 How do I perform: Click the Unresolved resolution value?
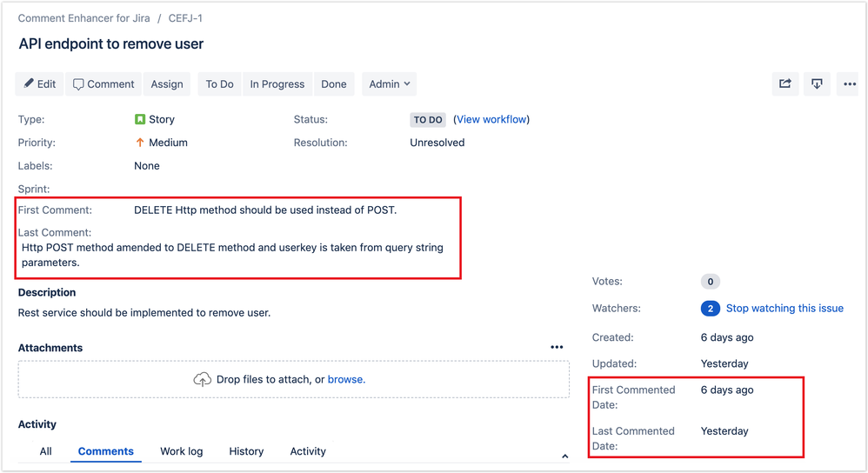(x=437, y=143)
